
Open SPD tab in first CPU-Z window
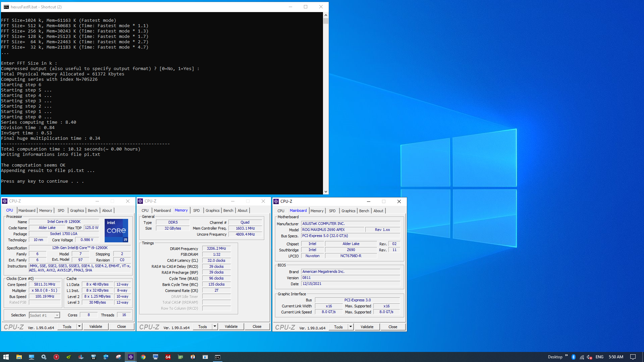(x=61, y=210)
